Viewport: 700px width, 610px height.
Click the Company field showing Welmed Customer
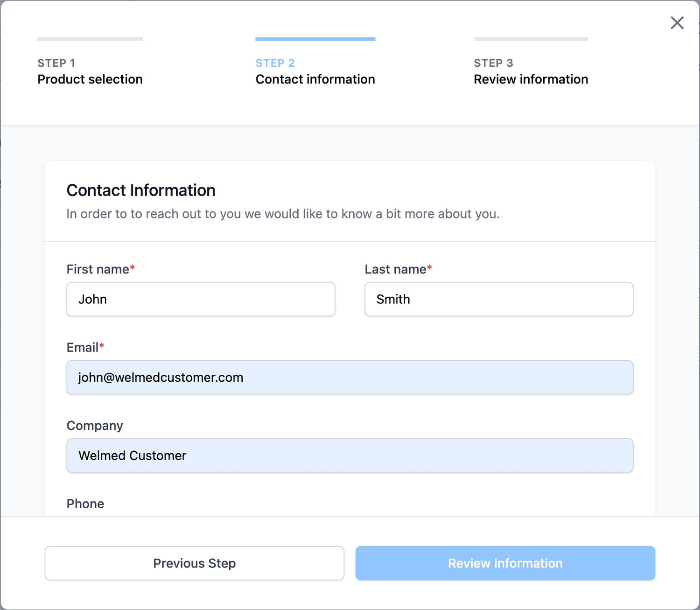[x=350, y=456]
